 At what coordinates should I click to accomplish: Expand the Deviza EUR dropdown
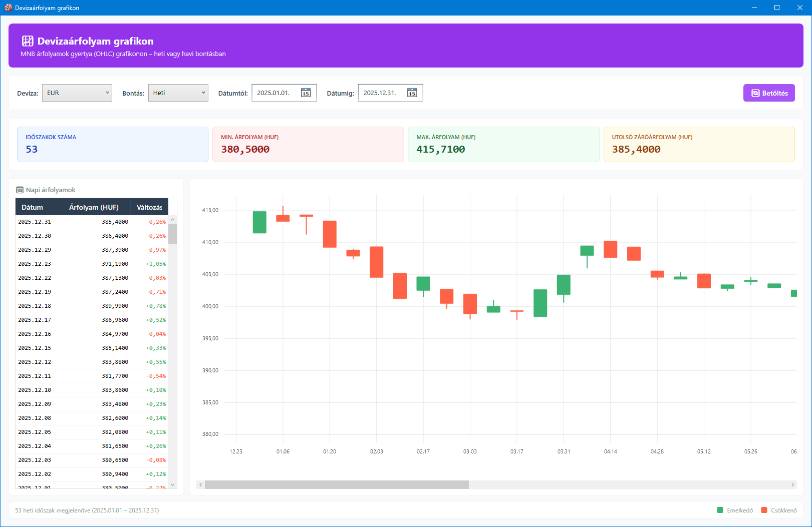77,93
